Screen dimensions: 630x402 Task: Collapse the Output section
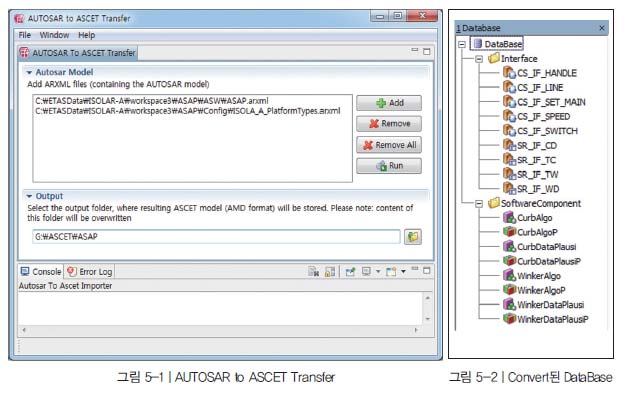(29, 196)
